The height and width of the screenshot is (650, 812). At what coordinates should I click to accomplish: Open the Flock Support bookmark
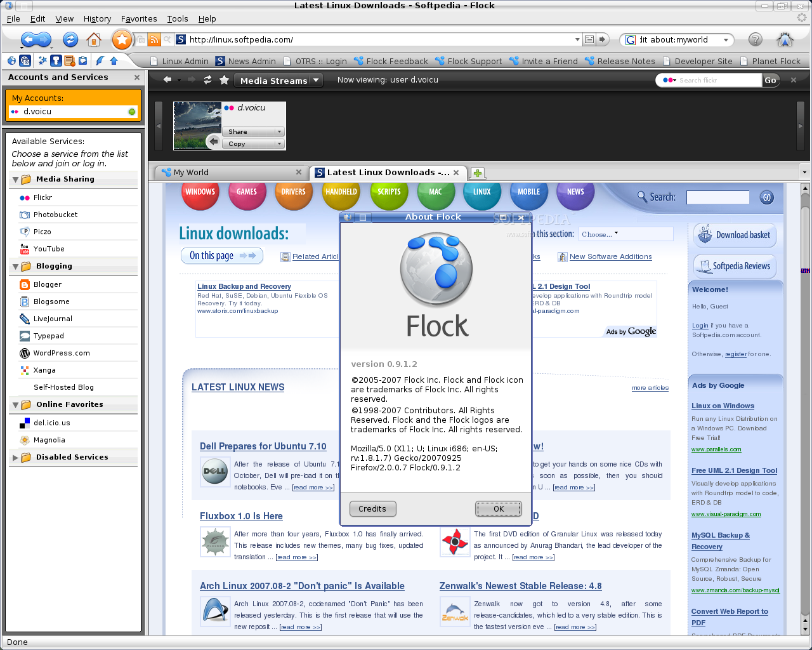469,62
